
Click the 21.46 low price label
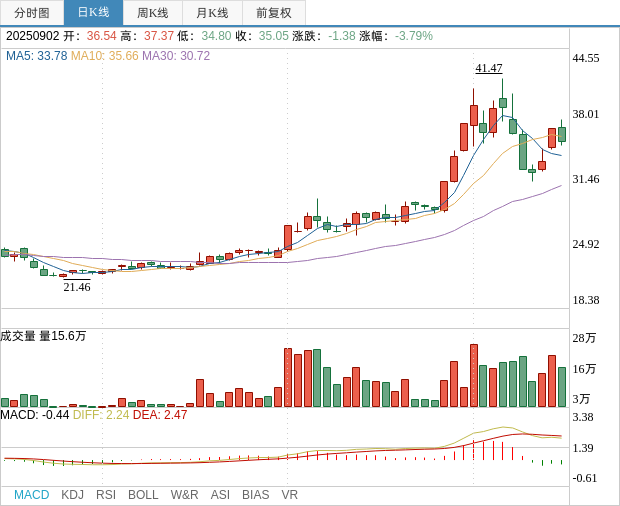[x=77, y=287]
